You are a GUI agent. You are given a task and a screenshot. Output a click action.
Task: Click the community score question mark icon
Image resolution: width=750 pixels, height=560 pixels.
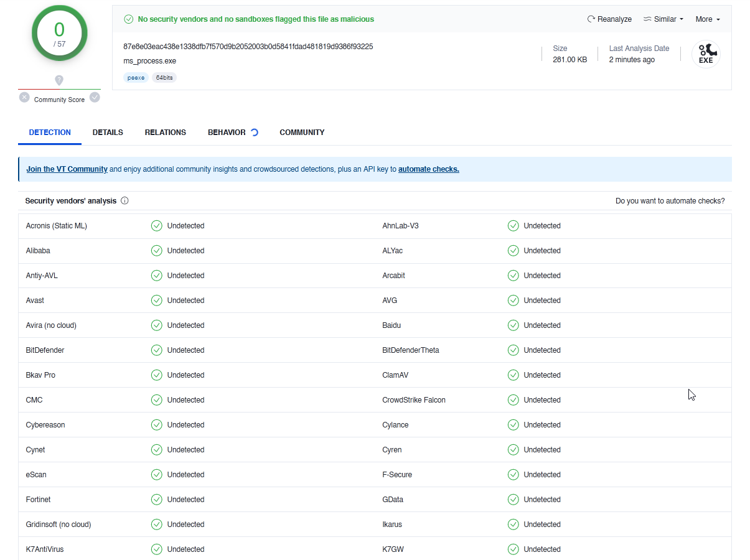coord(59,80)
